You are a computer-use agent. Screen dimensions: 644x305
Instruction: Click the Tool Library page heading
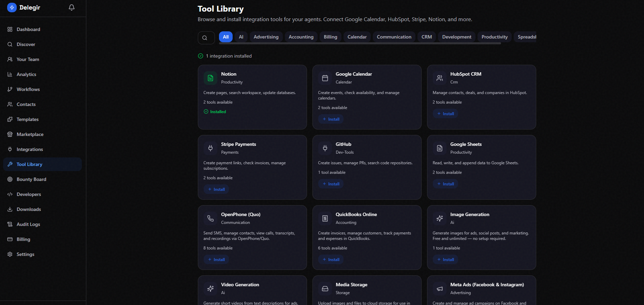(221, 9)
